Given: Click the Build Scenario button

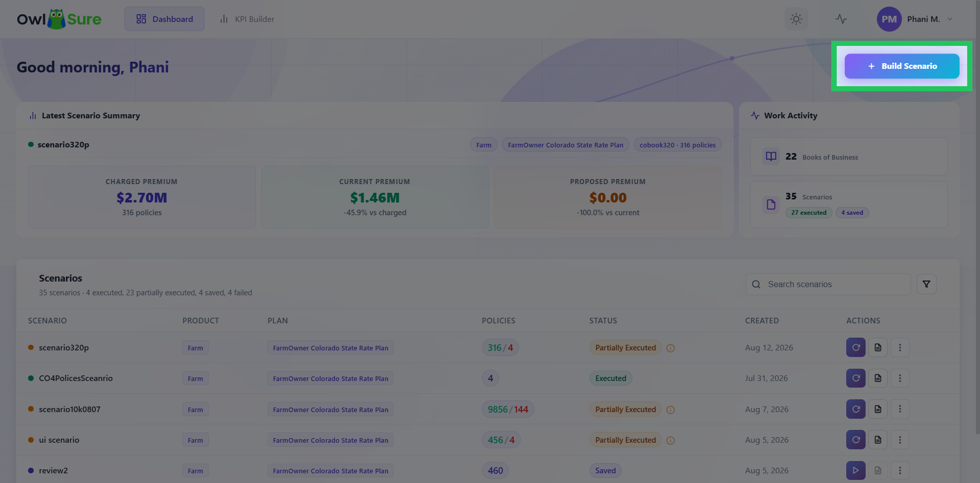Looking at the screenshot, I should pos(902,66).
